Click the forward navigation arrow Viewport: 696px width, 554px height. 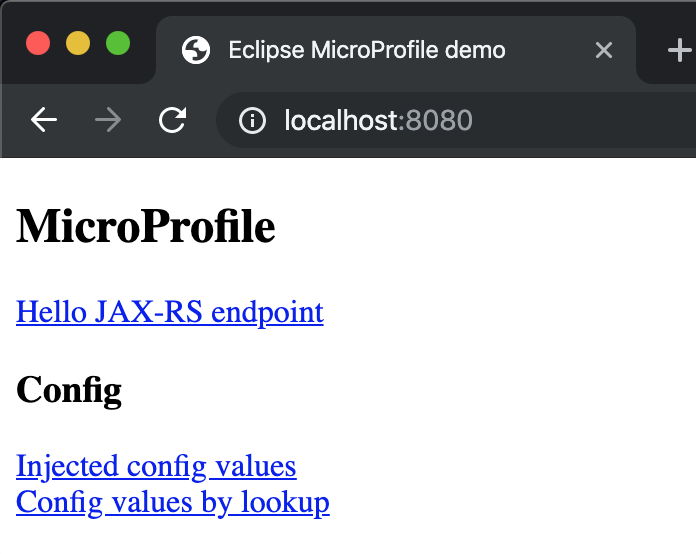pyautogui.click(x=108, y=120)
